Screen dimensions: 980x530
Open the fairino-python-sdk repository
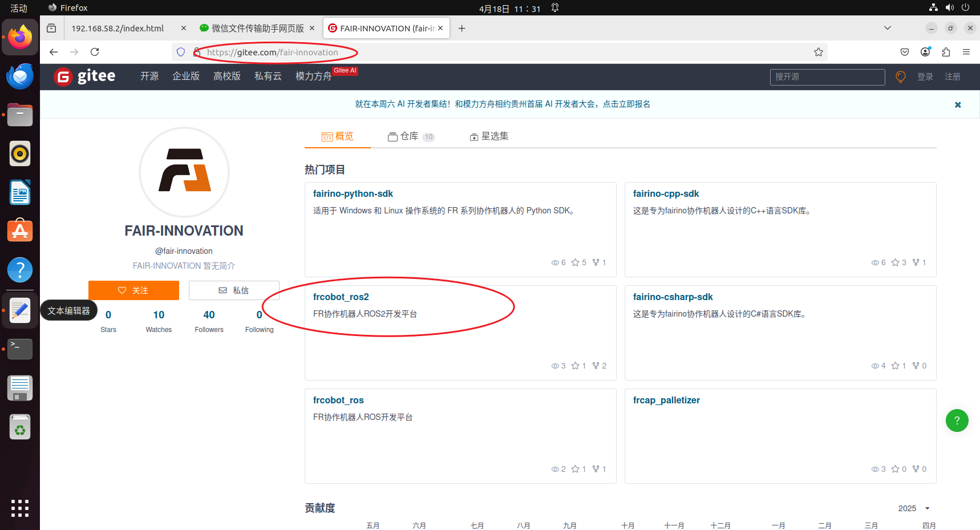(x=353, y=194)
